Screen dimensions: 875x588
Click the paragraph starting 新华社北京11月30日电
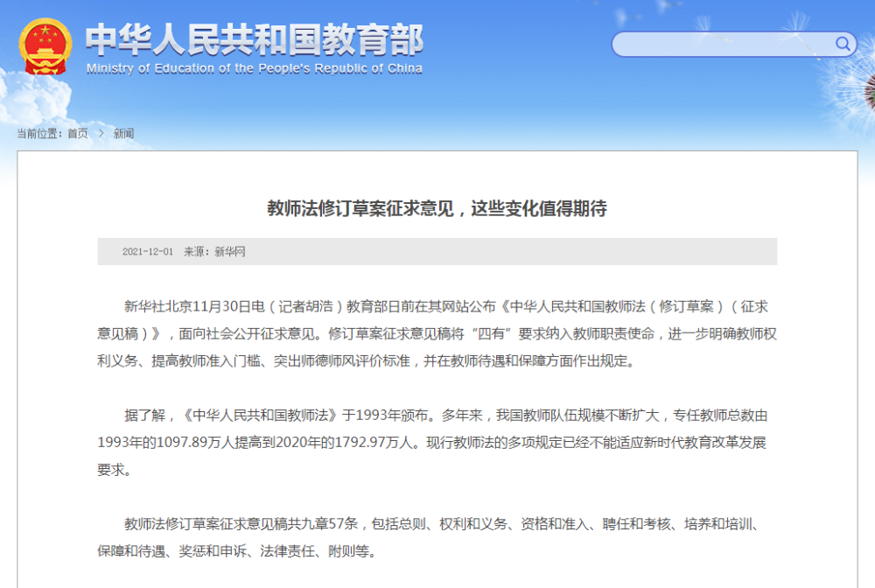click(x=437, y=333)
